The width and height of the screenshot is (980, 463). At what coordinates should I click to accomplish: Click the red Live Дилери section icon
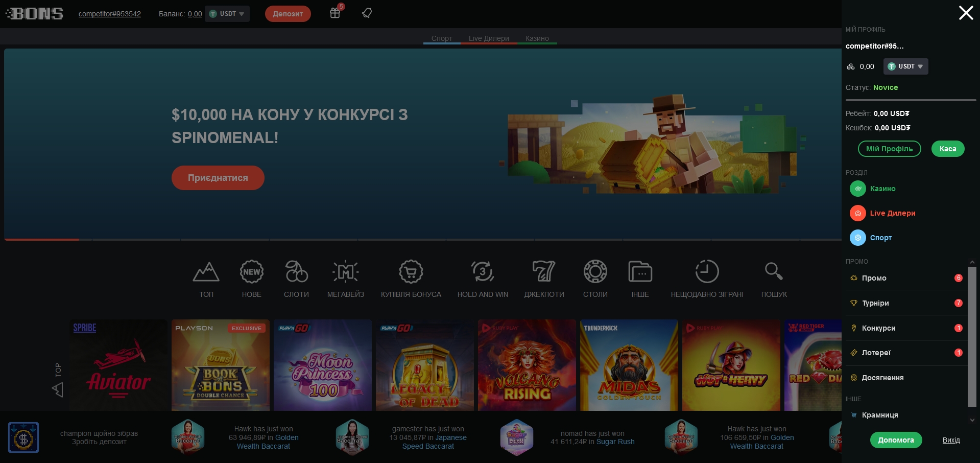pos(858,213)
